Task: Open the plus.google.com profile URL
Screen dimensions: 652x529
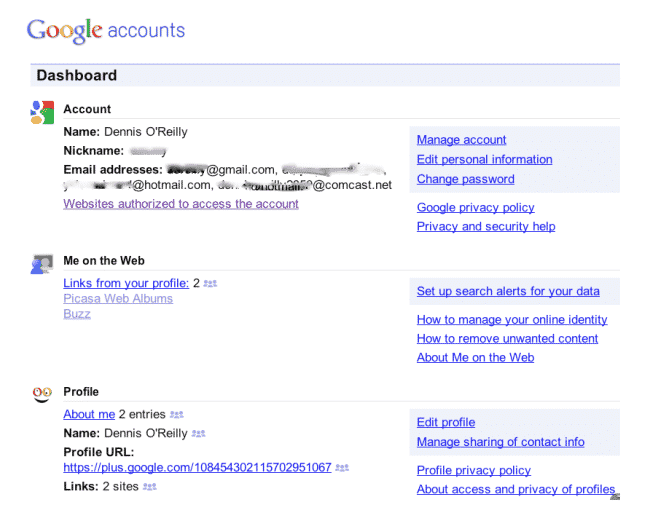Action: pos(197,467)
